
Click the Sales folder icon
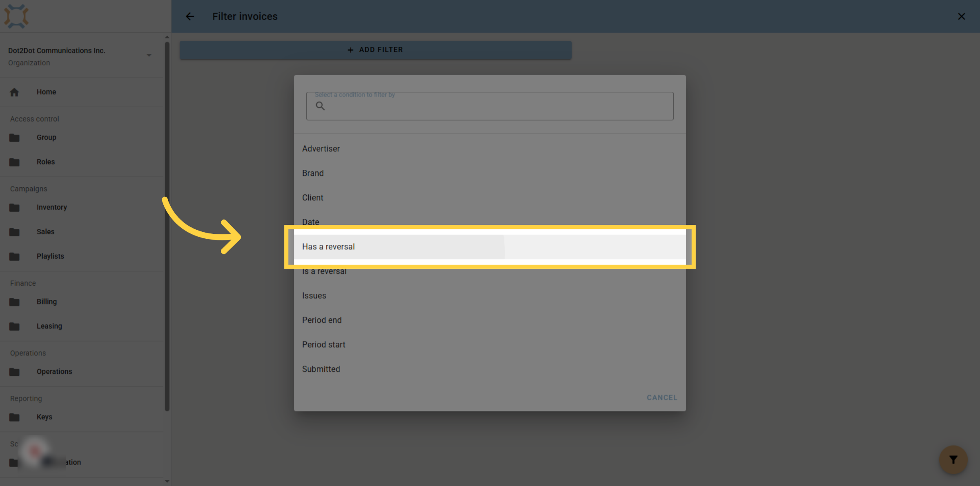(14, 232)
